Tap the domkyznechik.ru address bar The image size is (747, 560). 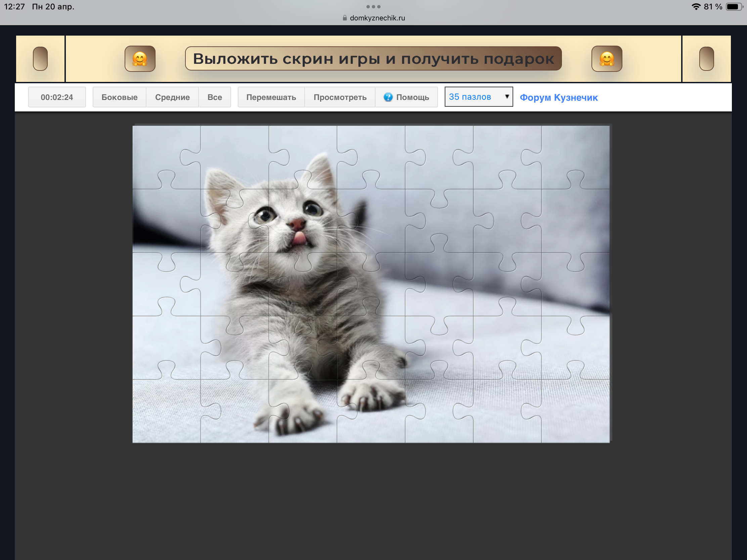[377, 18]
